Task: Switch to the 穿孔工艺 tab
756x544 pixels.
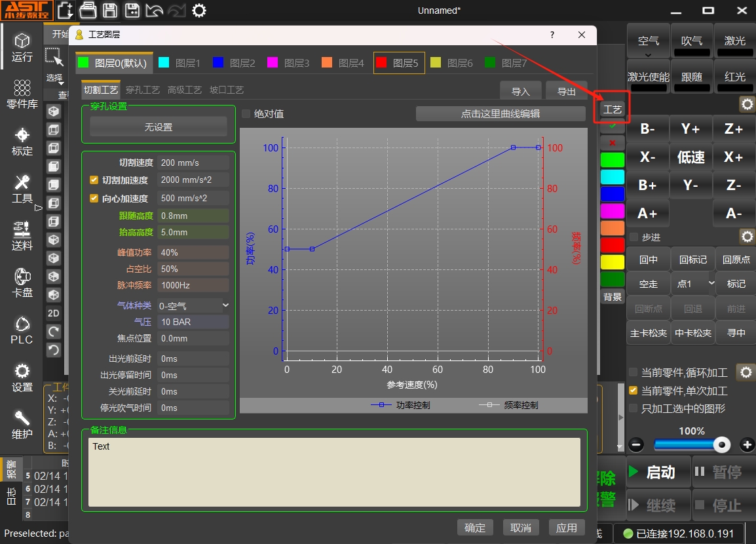Action: tap(143, 90)
